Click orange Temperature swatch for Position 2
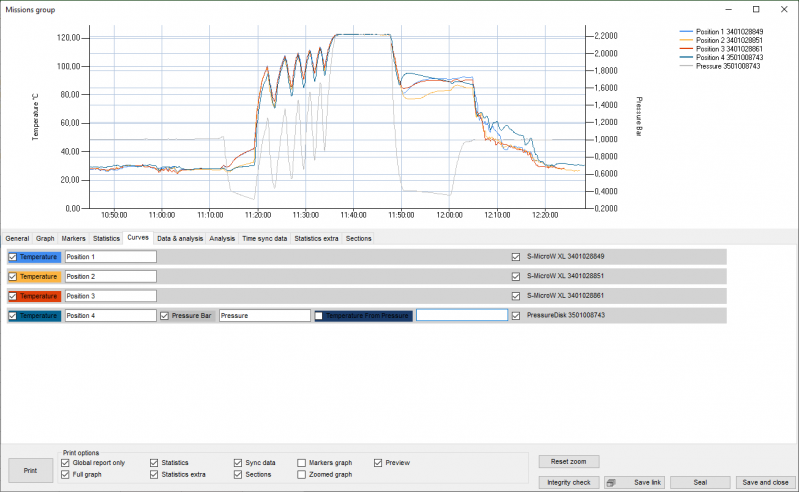The height and width of the screenshot is (492, 799). [39, 276]
